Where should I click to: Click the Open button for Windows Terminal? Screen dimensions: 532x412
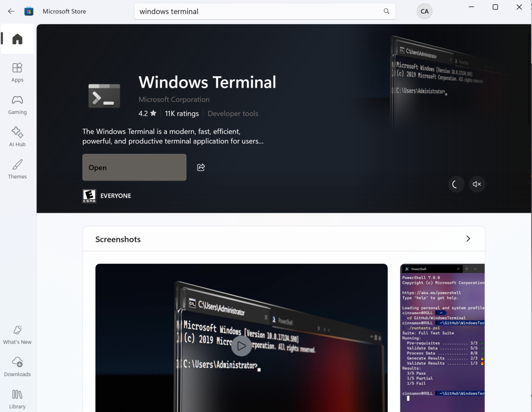tap(134, 168)
